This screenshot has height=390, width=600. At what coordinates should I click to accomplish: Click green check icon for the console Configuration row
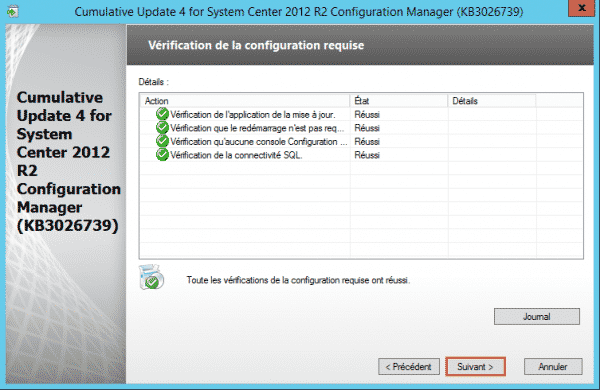tap(162, 141)
